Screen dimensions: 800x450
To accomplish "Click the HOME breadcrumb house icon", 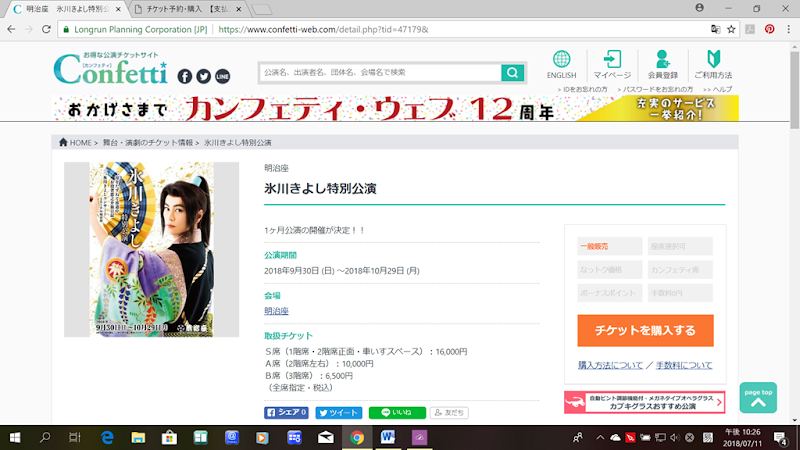I will coord(63,142).
